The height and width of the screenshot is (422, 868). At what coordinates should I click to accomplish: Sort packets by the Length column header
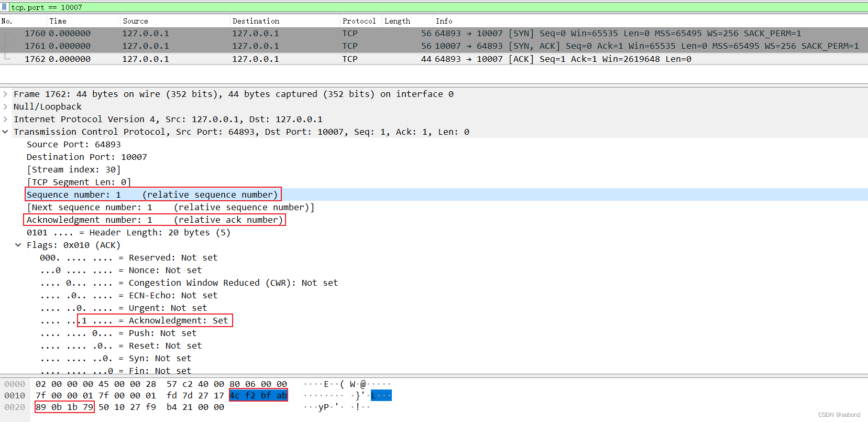click(407, 21)
